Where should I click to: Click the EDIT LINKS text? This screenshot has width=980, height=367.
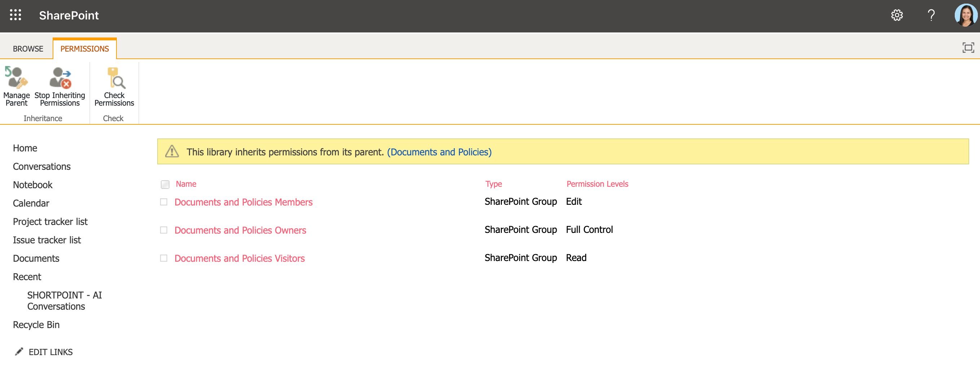(50, 352)
